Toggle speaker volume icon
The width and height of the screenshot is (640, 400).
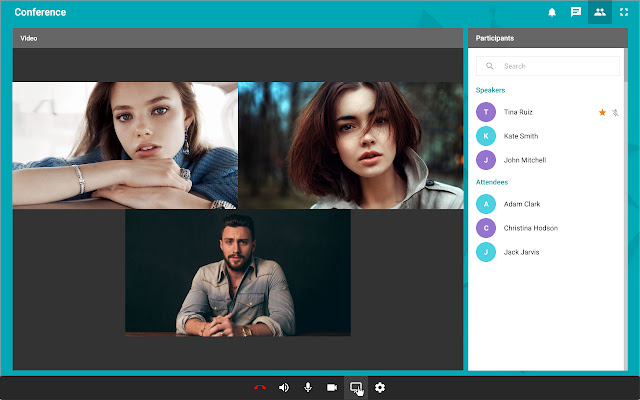tap(284, 387)
